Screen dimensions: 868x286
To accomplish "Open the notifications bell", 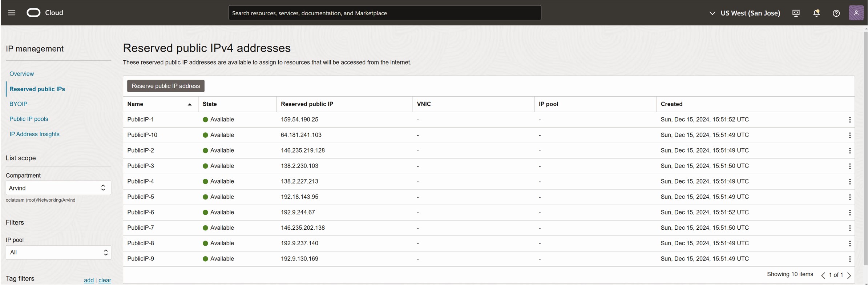I will (x=816, y=13).
